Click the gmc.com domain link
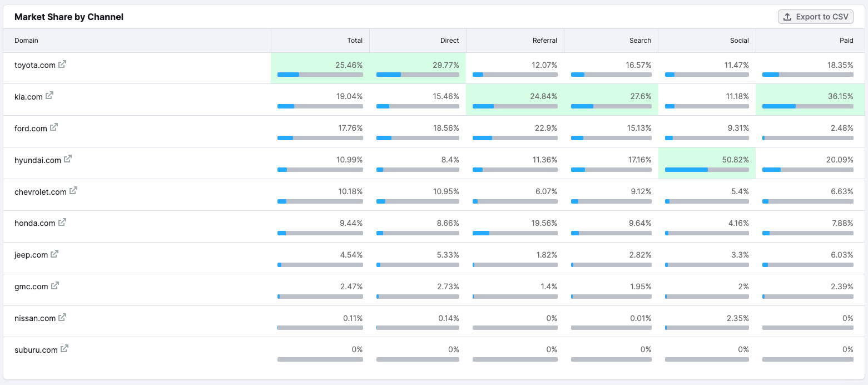 coord(31,287)
